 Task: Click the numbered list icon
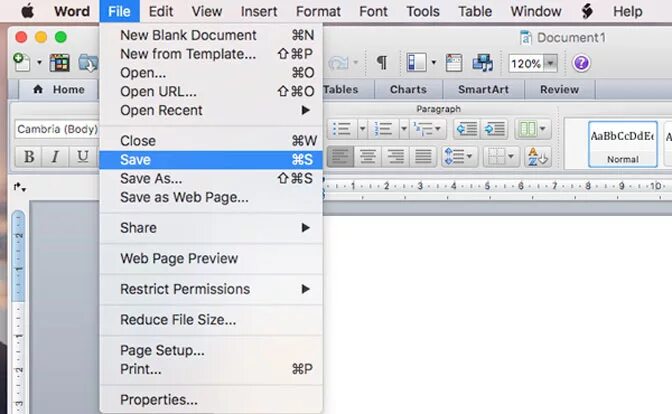pos(383,129)
